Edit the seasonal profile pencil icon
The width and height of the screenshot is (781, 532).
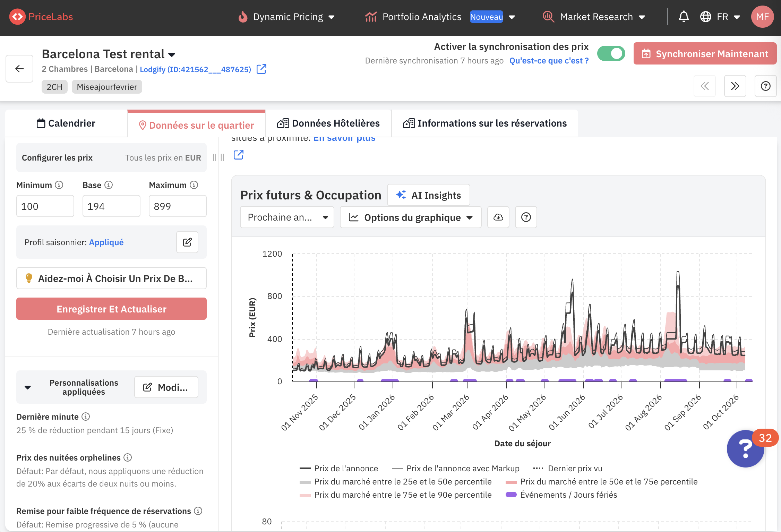pyautogui.click(x=187, y=242)
